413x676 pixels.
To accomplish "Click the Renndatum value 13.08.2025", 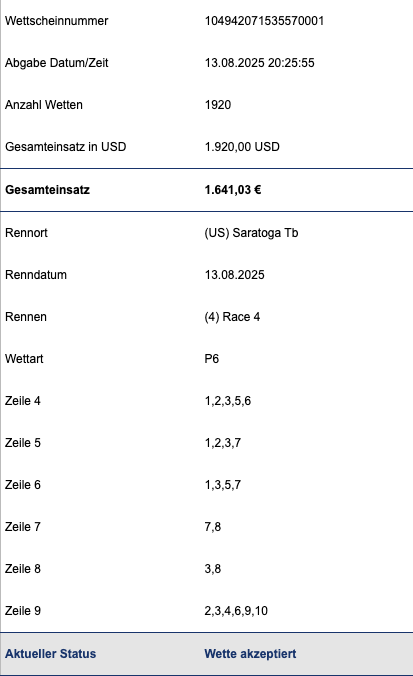I will point(234,275).
